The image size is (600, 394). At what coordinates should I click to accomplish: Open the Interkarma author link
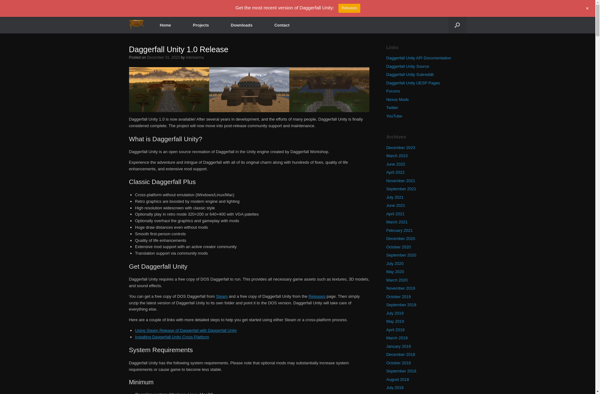(x=195, y=57)
